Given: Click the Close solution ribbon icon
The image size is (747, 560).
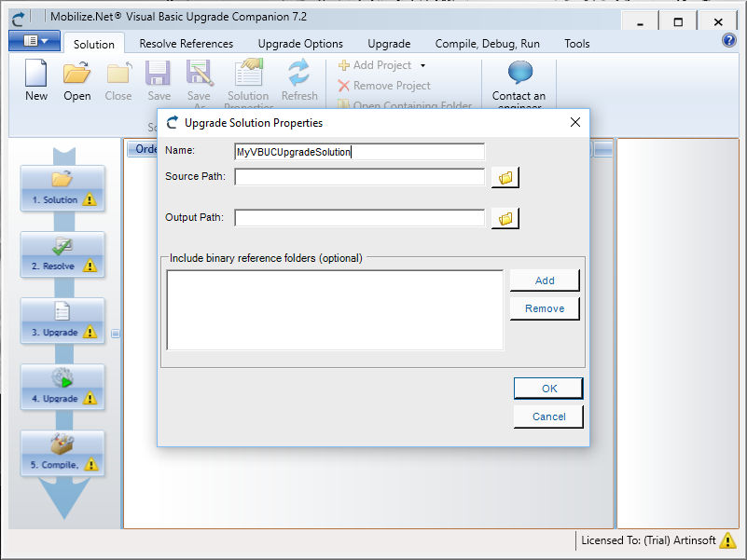Looking at the screenshot, I should (x=118, y=80).
